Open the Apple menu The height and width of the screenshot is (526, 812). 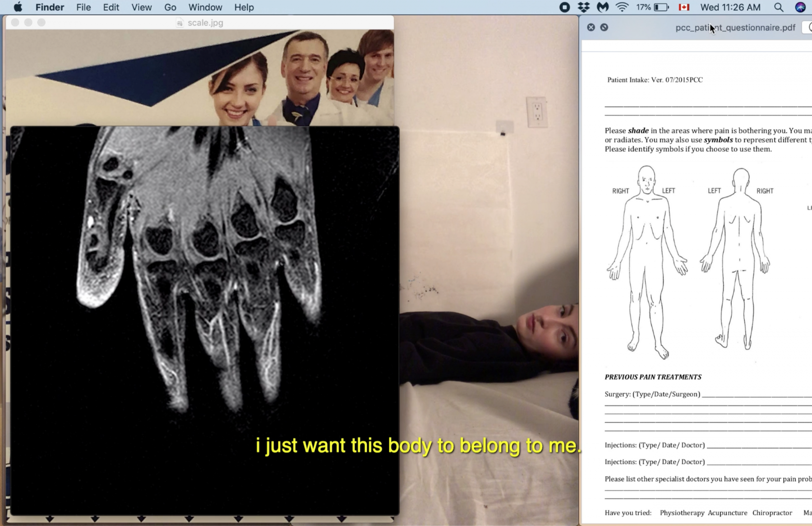tap(18, 7)
